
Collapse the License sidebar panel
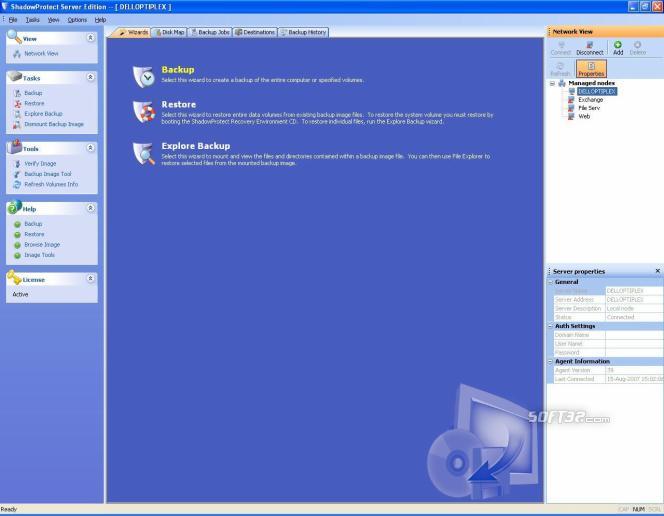point(90,279)
